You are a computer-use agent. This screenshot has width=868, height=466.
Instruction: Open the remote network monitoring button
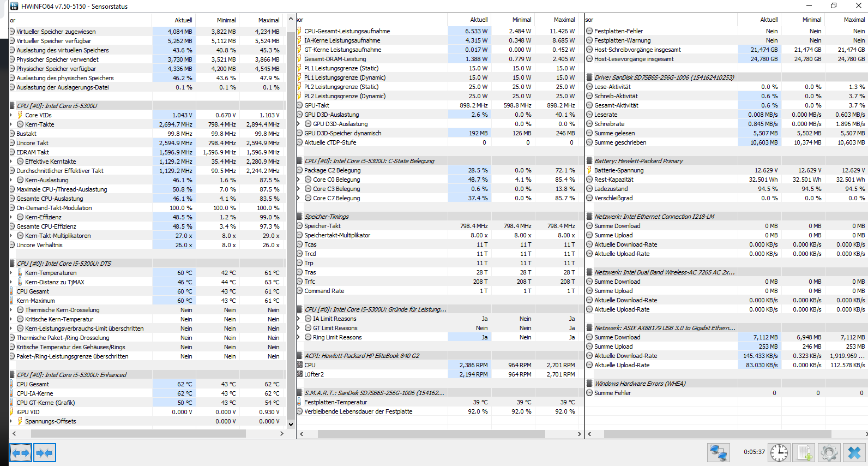(x=719, y=452)
